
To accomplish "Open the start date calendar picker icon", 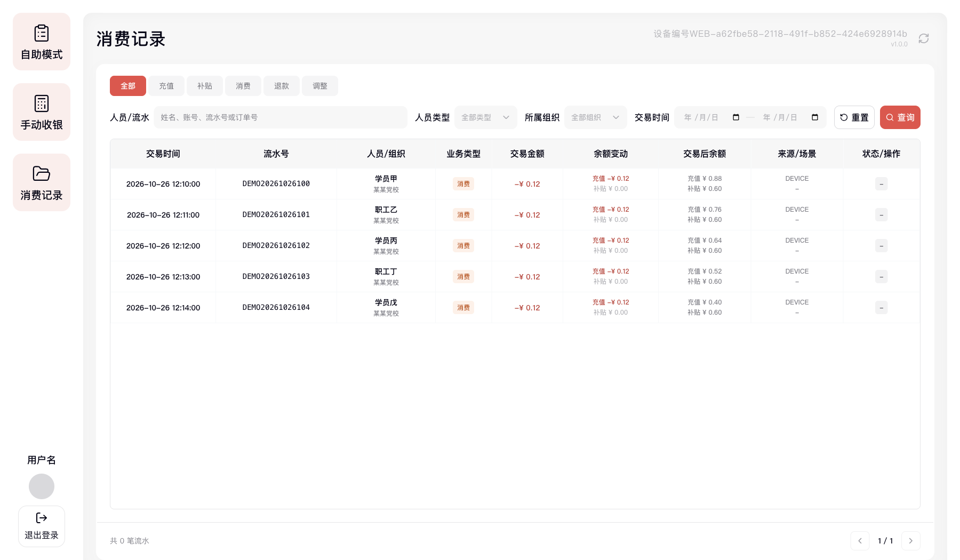I will [736, 117].
